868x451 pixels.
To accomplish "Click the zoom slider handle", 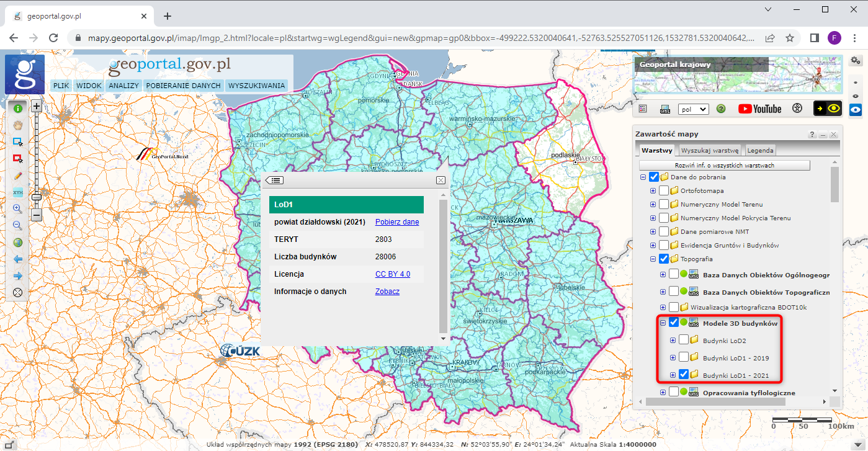I will click(37, 197).
